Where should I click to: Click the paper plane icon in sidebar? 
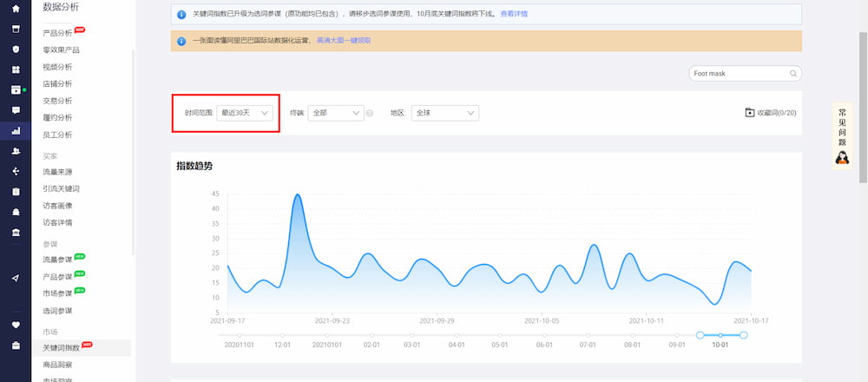(16, 278)
